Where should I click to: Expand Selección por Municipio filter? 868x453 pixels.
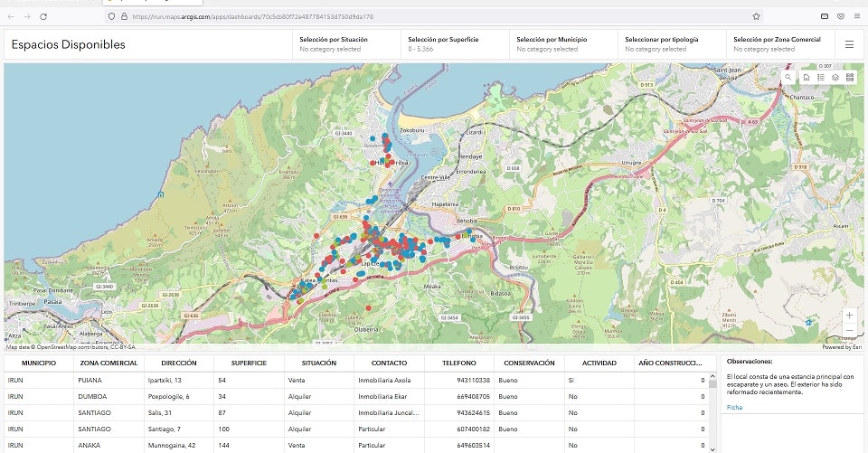[563, 44]
